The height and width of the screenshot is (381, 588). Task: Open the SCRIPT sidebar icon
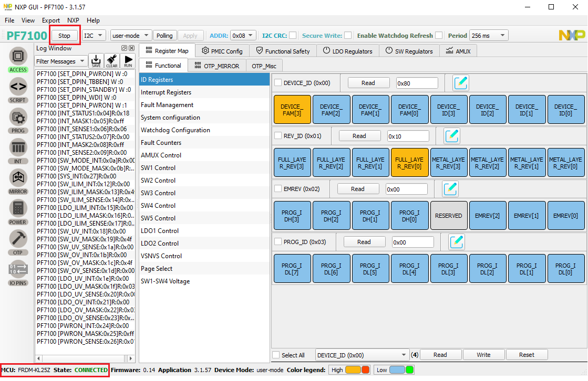18,86
